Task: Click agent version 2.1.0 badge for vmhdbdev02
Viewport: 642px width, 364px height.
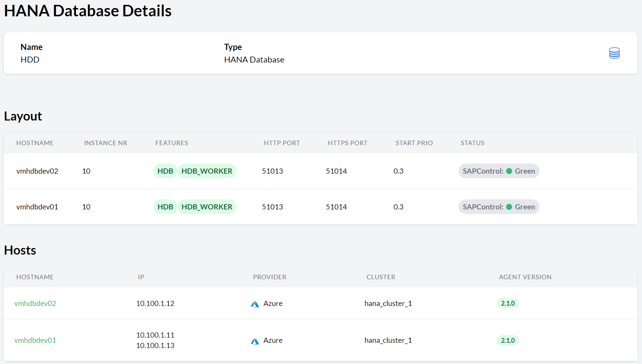Action: (508, 303)
